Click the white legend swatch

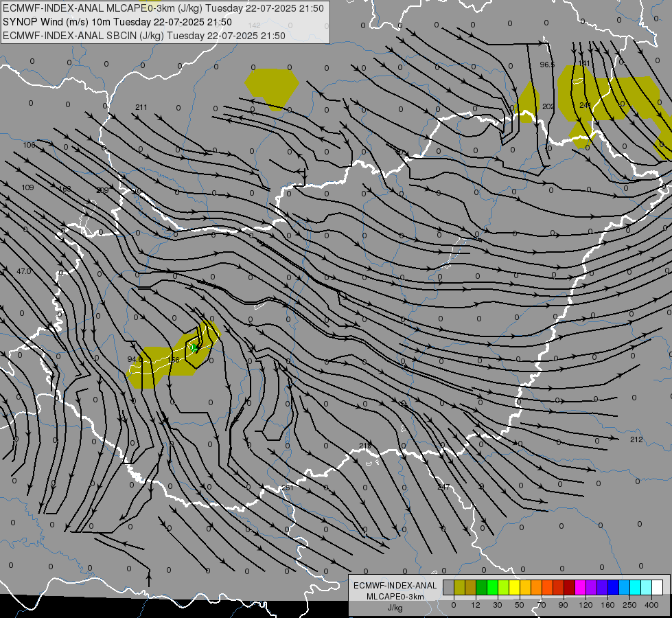pos(658,587)
